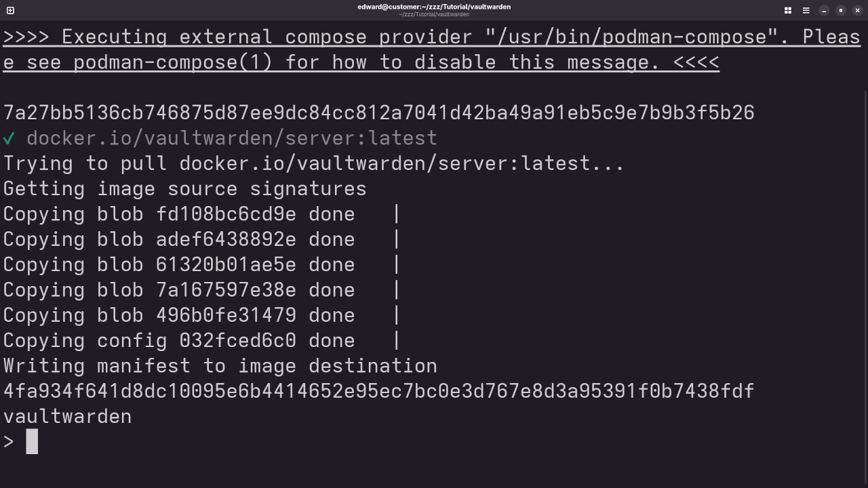Viewport: 868px width, 488px height.
Task: Click the blob ID fd108bc6cd9e
Action: [x=226, y=214]
